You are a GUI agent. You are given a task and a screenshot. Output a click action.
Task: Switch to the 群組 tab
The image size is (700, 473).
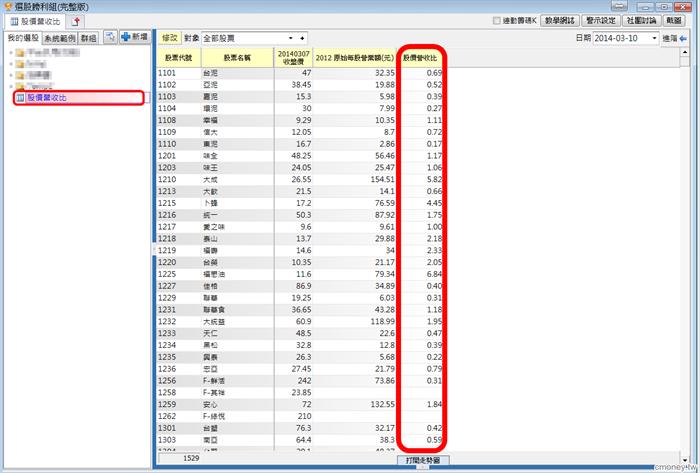click(88, 38)
